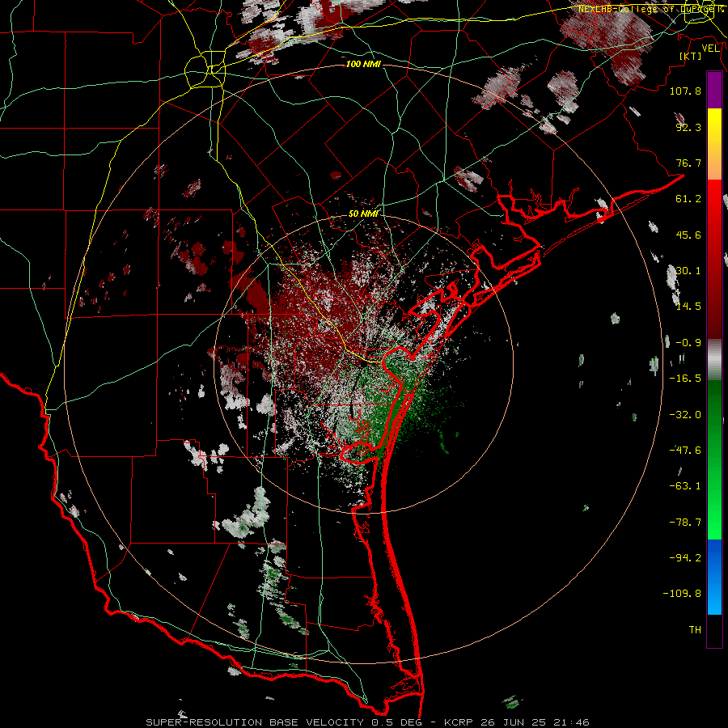Pick the 30.1 velocity scale value
The height and width of the screenshot is (728, 728).
(x=688, y=271)
